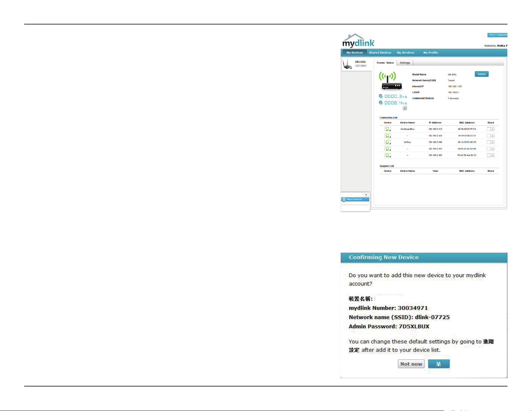This screenshot has height=411, width=532.
Task: Click the 5 device(s) connected value
Action: click(x=453, y=98)
